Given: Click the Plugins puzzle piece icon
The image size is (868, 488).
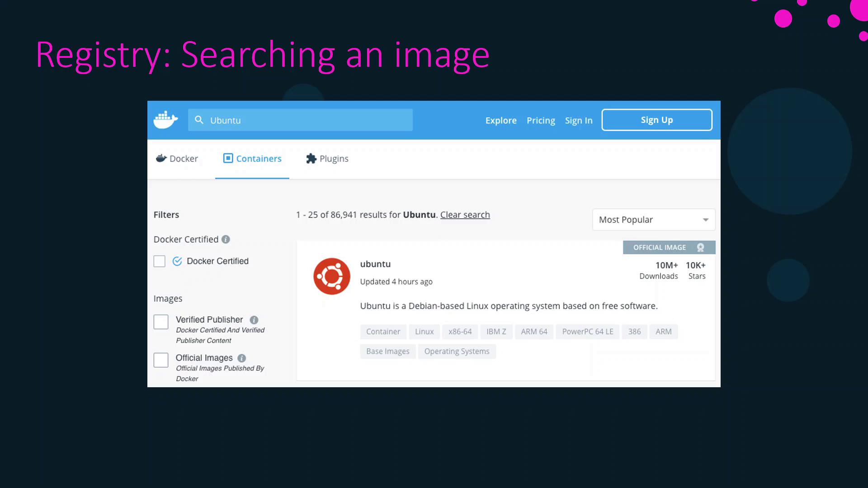Looking at the screenshot, I should click(x=311, y=159).
